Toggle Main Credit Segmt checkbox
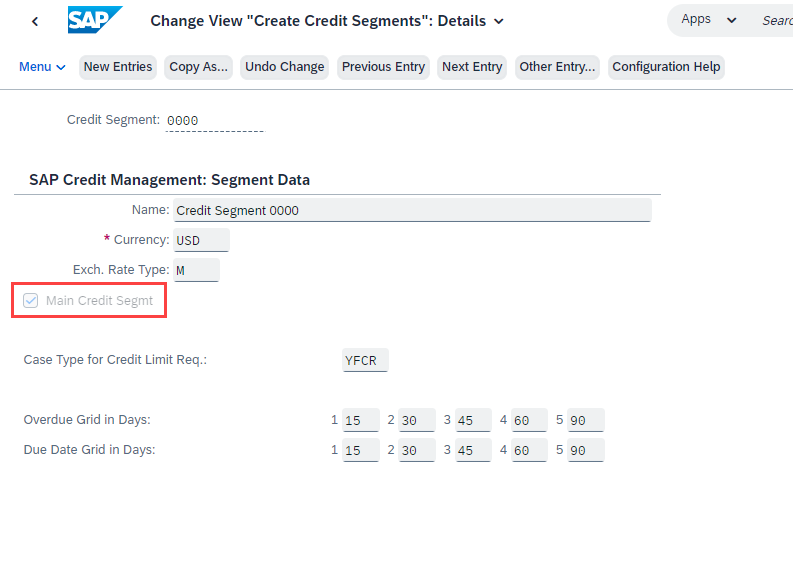The height and width of the screenshot is (565, 793). 30,300
